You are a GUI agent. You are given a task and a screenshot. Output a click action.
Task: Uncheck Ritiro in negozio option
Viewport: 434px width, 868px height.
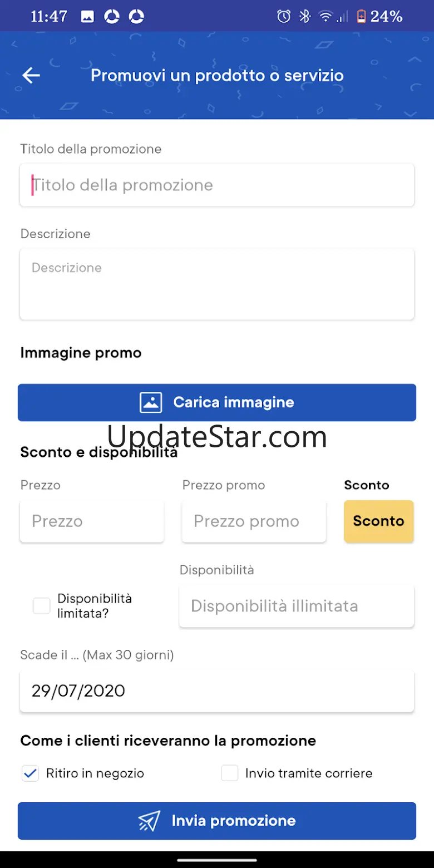point(30,773)
